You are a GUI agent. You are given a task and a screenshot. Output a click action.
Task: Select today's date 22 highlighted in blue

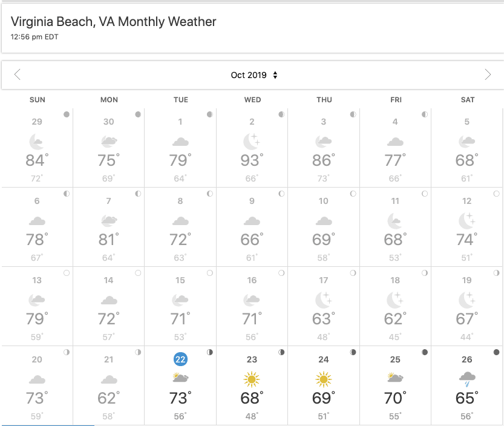tap(180, 359)
